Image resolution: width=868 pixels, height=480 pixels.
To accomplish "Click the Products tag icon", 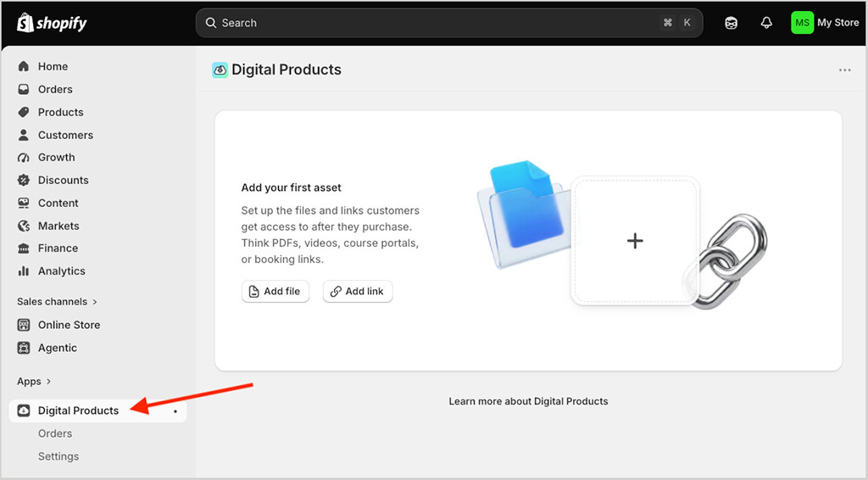I will coord(23,112).
